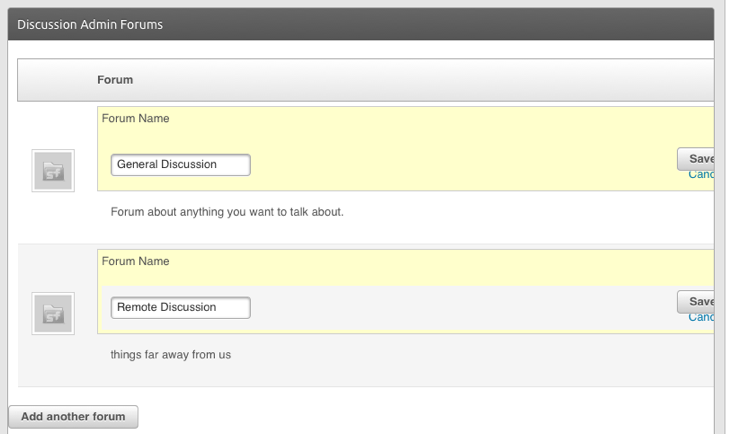
Task: Cancel editing the General Discussion forum
Action: click(x=701, y=175)
